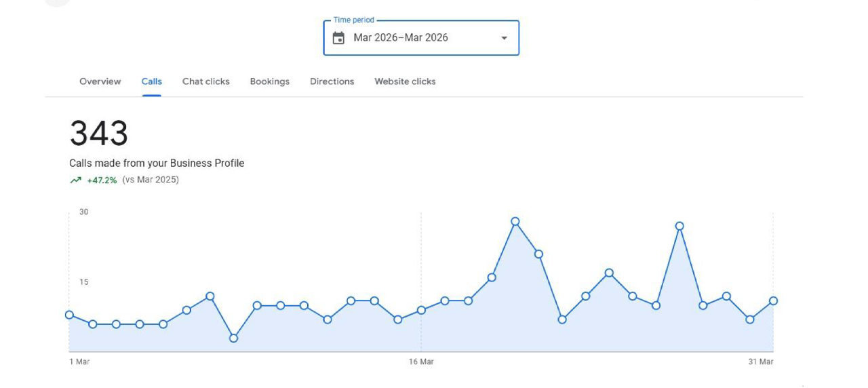868x388 pixels.
Task: Click the data point on the 16 Mar gridline
Action: click(421, 310)
